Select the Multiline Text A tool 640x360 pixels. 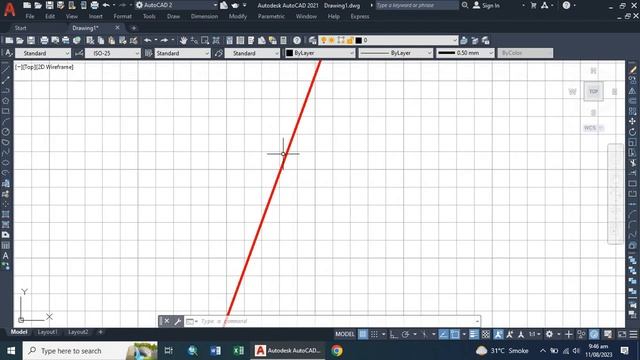[x=5, y=256]
